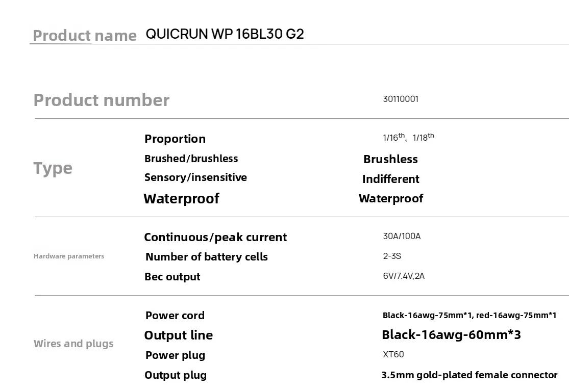569x392 pixels.
Task: Select the 3.5mm gold-plated female connector text
Action: [469, 375]
